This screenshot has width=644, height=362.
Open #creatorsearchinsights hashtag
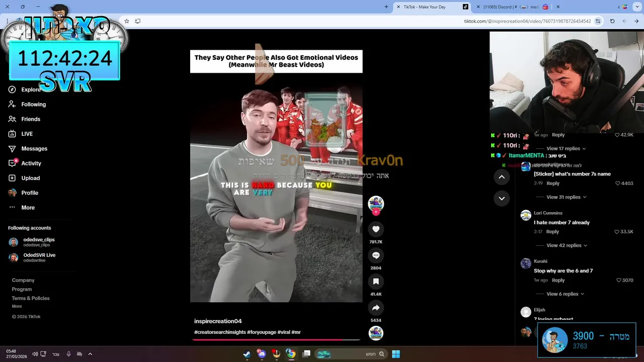click(x=220, y=332)
